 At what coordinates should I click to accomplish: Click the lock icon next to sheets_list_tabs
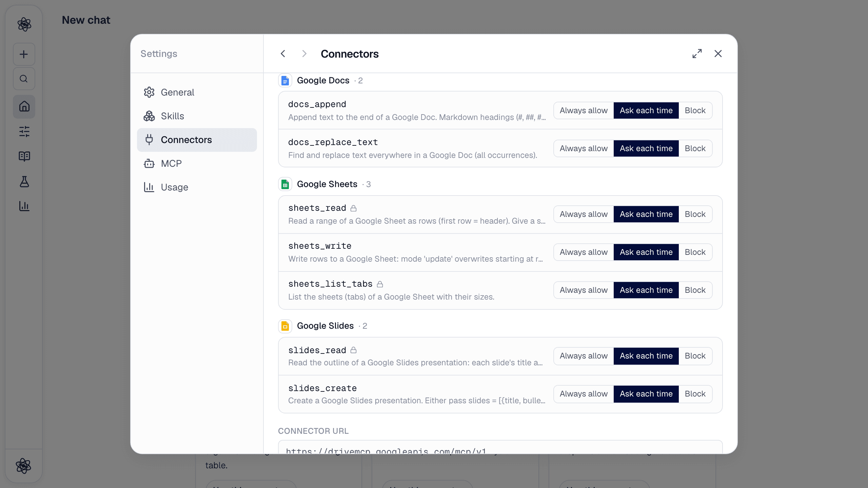pyautogui.click(x=380, y=284)
